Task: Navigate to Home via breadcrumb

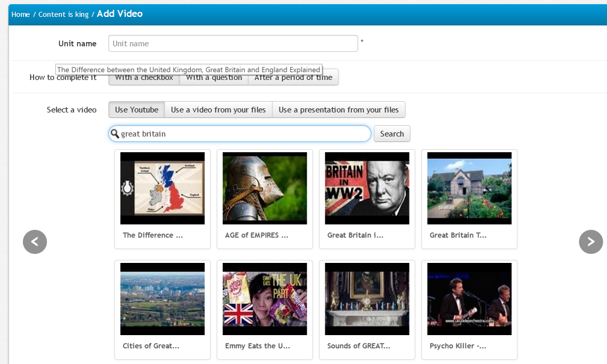Action: [20, 14]
